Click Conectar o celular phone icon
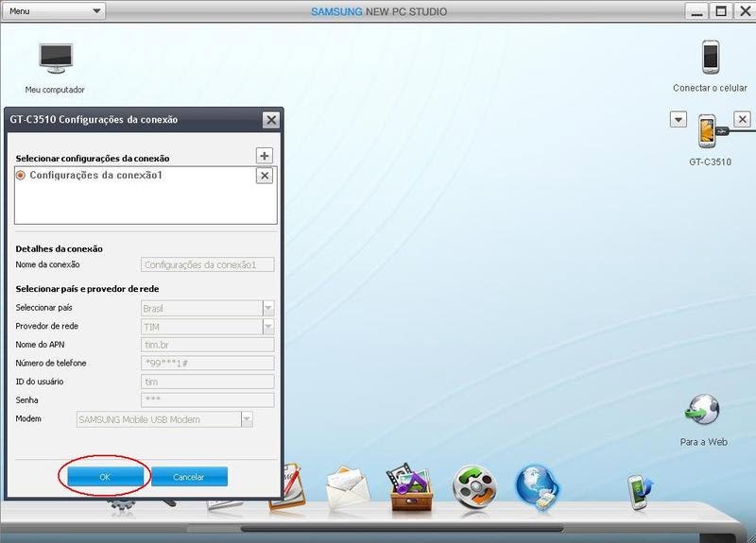756x543 pixels. point(711,58)
